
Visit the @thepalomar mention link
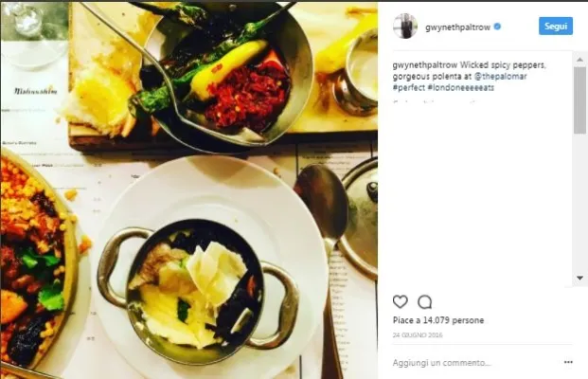(x=500, y=76)
